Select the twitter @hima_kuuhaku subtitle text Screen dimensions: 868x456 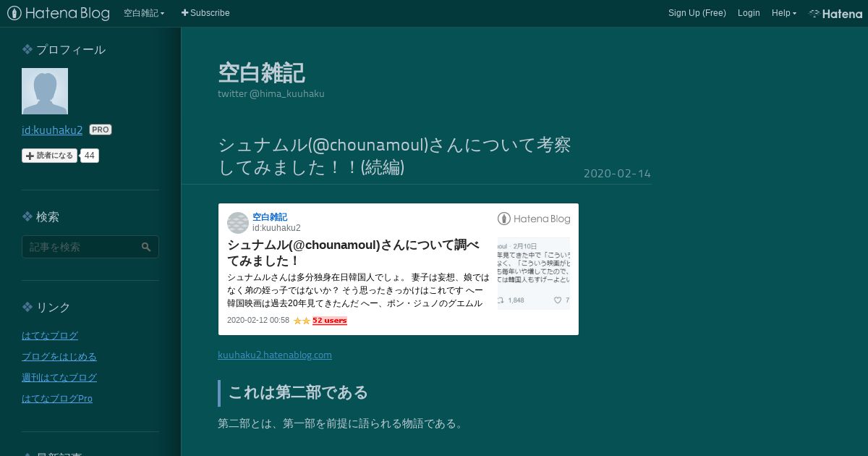click(271, 94)
